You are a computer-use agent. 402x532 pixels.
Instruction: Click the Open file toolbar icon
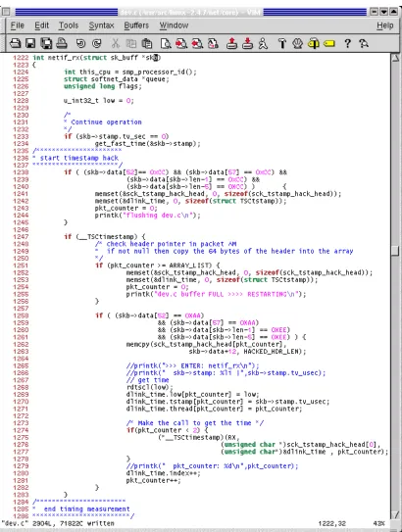point(15,43)
